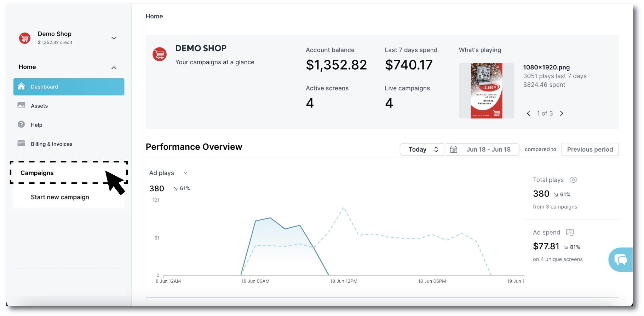The width and height of the screenshot is (644, 316).
Task: Click the Demo Shop cart logo in sidebar
Action: (25, 38)
